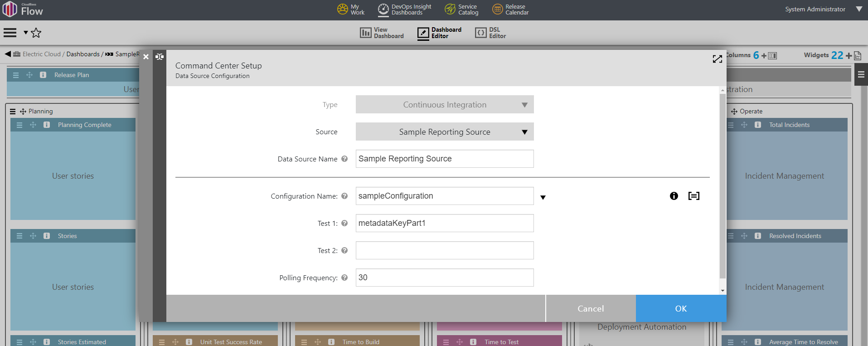Switch to View Dashboard

click(x=382, y=33)
